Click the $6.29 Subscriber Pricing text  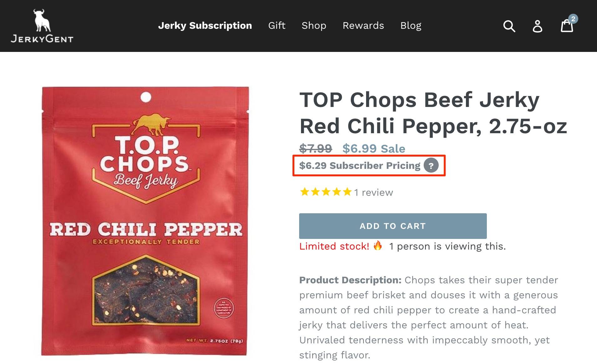click(360, 165)
